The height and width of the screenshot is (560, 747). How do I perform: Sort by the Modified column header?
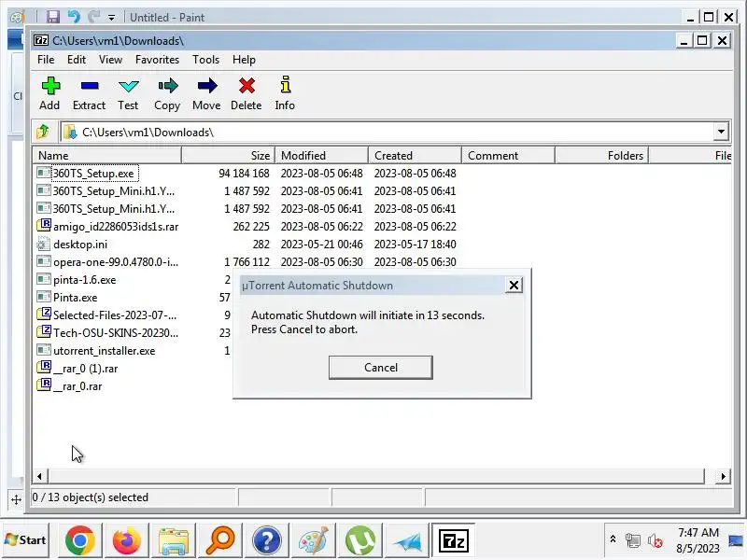(321, 156)
